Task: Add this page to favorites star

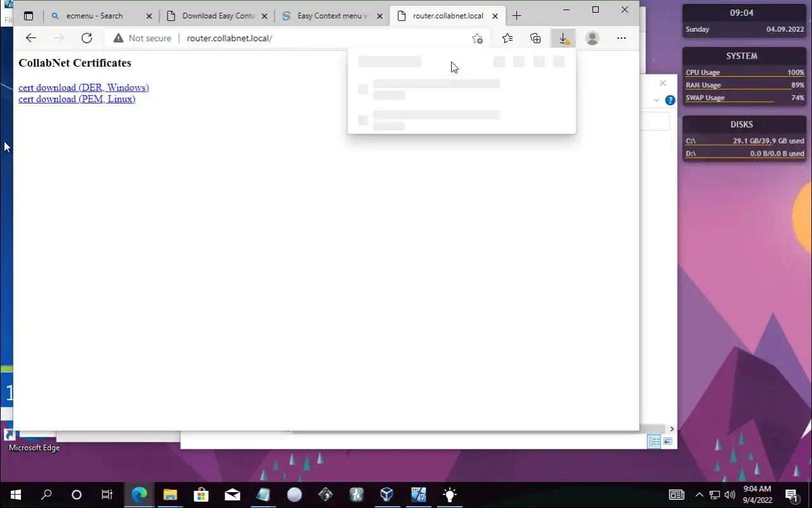Action: [478, 38]
